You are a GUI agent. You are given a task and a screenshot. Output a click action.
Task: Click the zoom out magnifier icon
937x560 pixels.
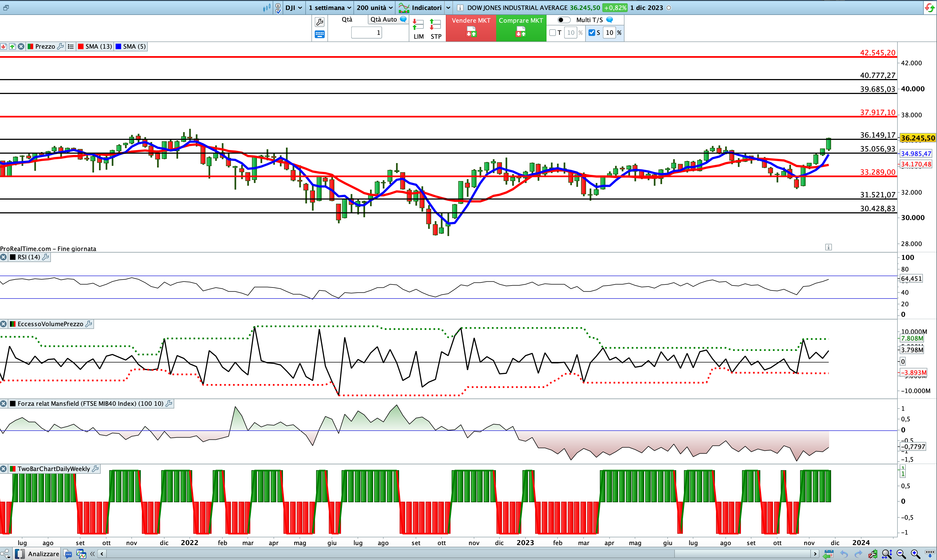[x=901, y=554]
